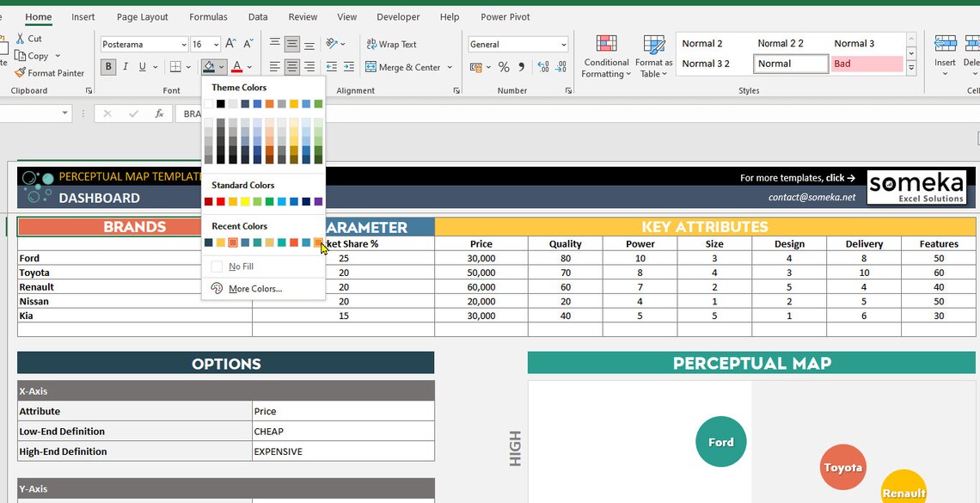980x503 pixels.
Task: Apply percent style to the cell
Action: tap(504, 67)
